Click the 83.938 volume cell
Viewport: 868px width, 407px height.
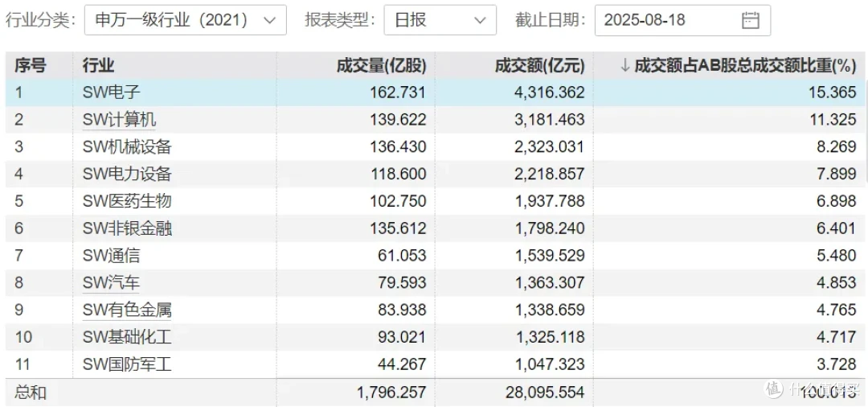(402, 310)
